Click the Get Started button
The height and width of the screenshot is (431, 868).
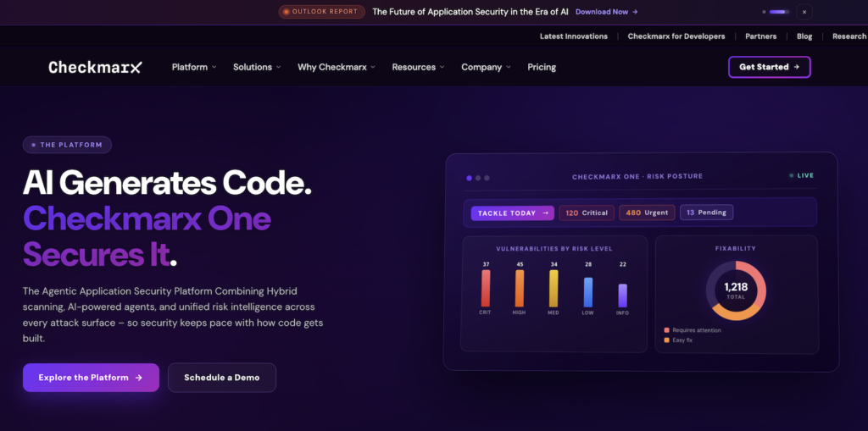point(770,67)
